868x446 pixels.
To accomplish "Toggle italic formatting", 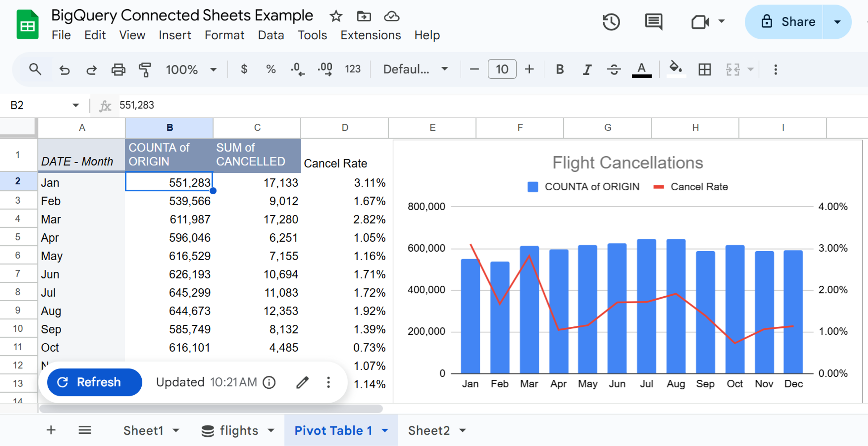I will 587,69.
